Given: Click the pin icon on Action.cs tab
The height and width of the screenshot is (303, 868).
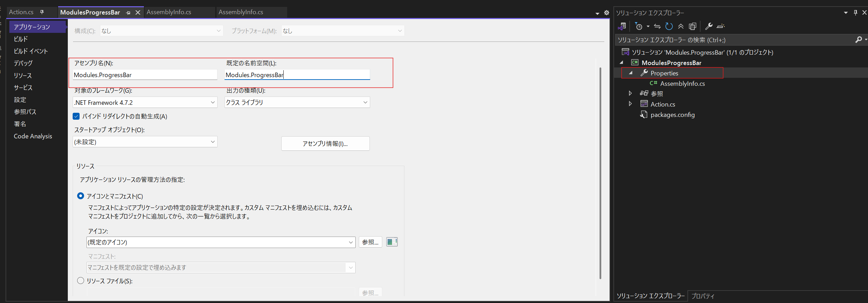Looking at the screenshot, I should 42,12.
